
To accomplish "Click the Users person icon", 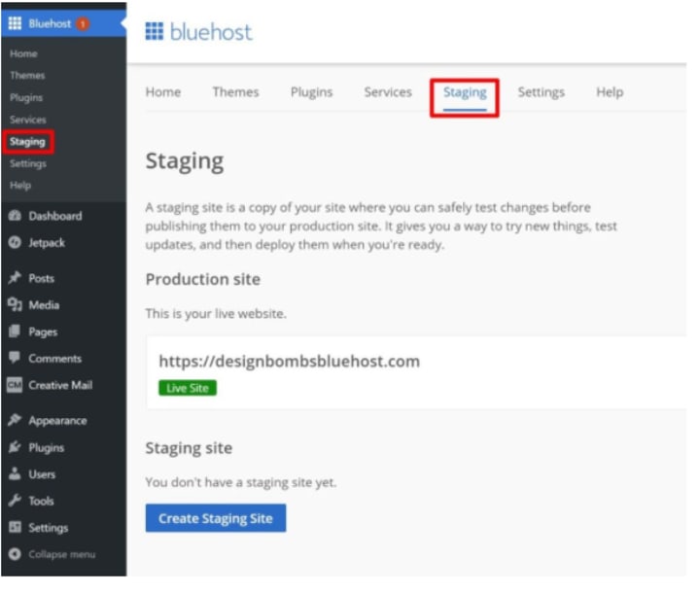I will [15, 473].
